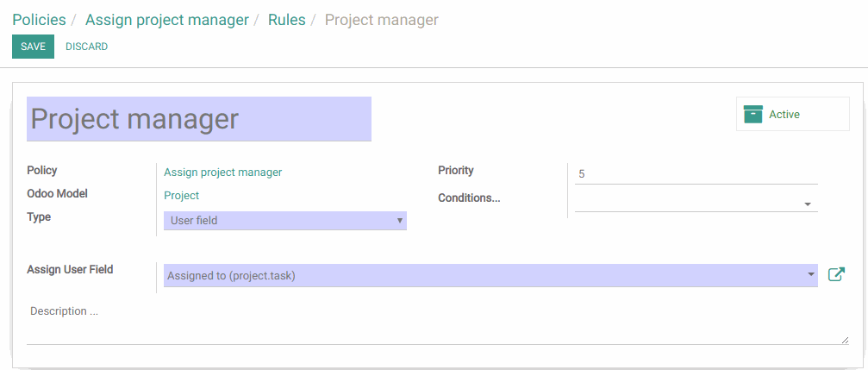Click the Description box resize handle
The height and width of the screenshot is (370, 868).
click(845, 340)
